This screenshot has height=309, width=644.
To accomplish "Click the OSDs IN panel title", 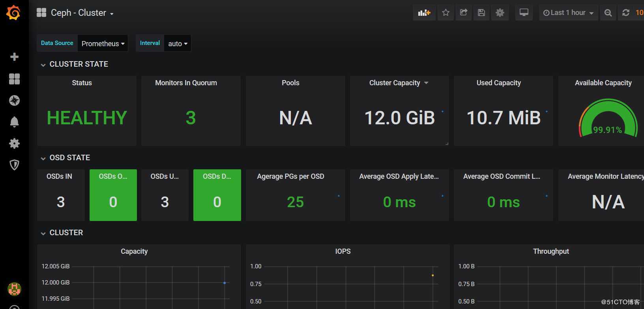I will click(59, 176).
